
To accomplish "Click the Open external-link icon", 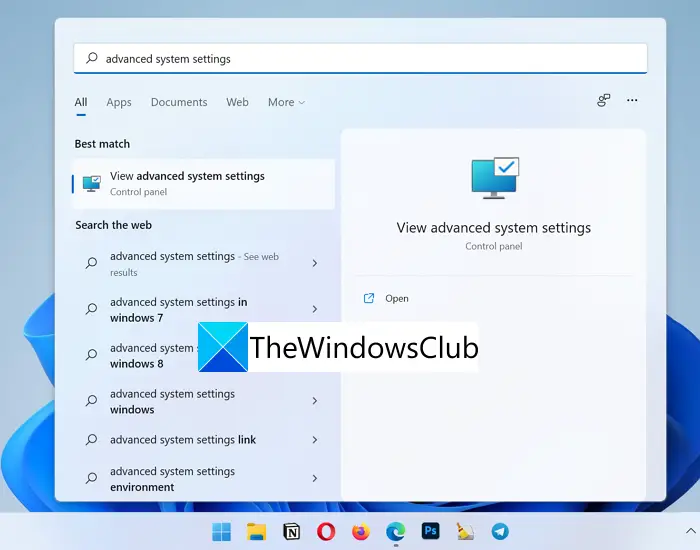I will pyautogui.click(x=369, y=298).
